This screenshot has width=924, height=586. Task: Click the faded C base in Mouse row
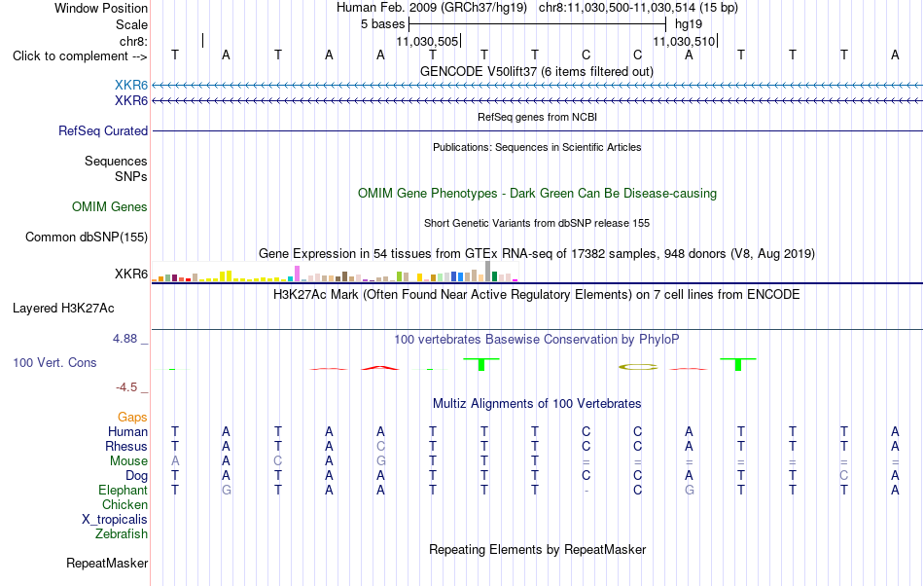pos(277,461)
